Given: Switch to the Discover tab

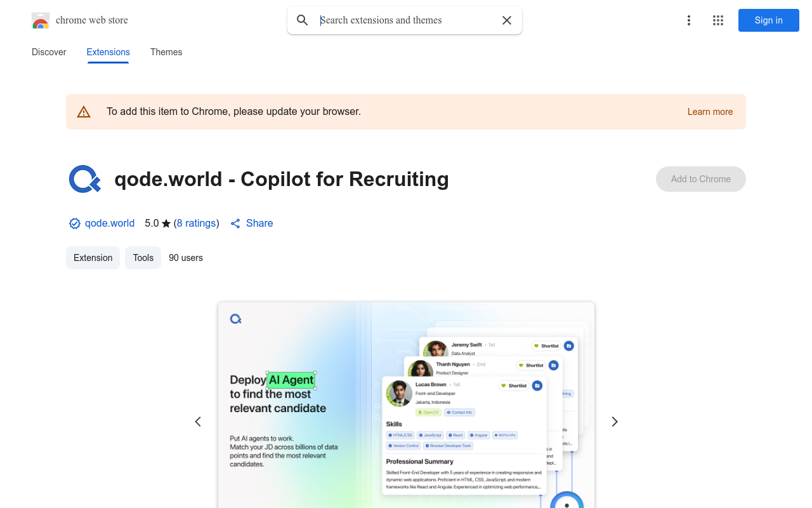Looking at the screenshot, I should (x=49, y=52).
